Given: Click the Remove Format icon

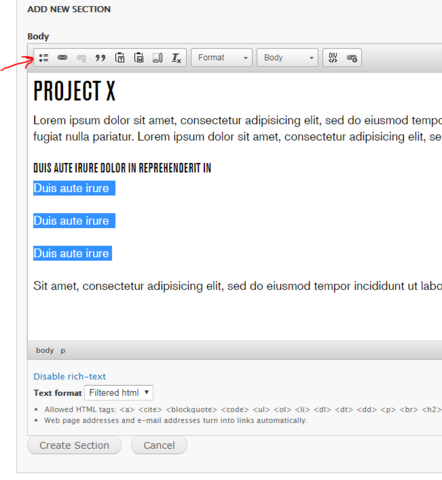Looking at the screenshot, I should tap(176, 58).
